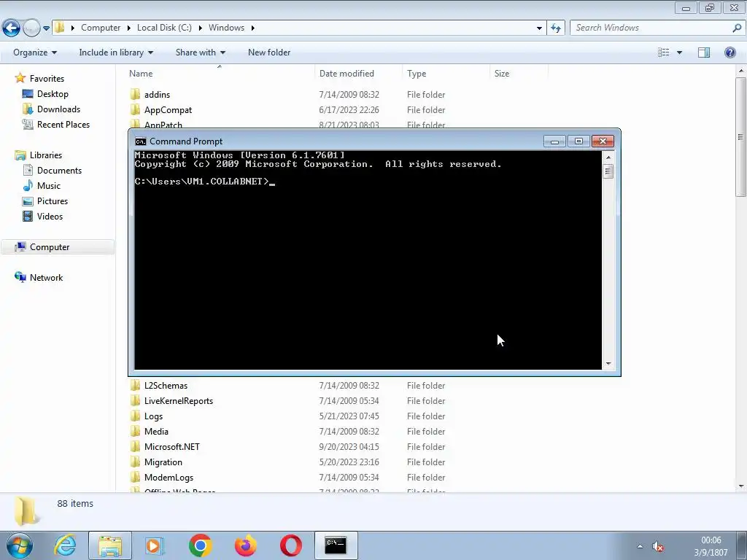Open the recent pages dropdown arrow
The image size is (747, 560).
click(46, 28)
